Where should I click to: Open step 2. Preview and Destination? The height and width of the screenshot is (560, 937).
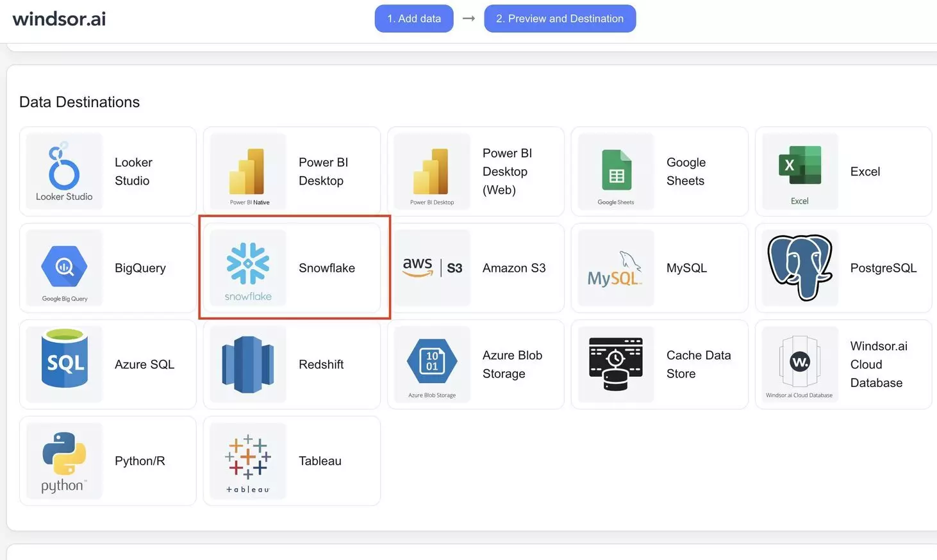click(x=560, y=19)
